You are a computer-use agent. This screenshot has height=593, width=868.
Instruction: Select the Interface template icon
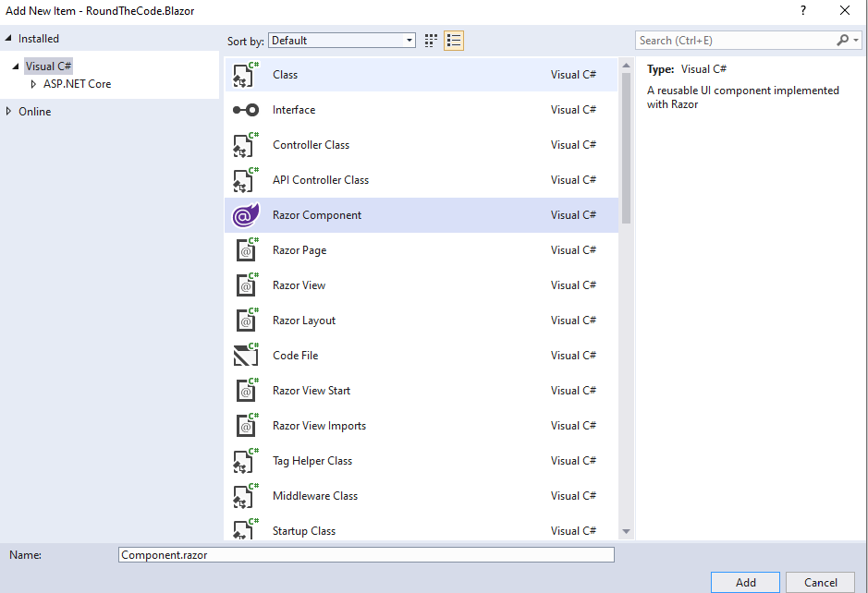click(x=245, y=110)
